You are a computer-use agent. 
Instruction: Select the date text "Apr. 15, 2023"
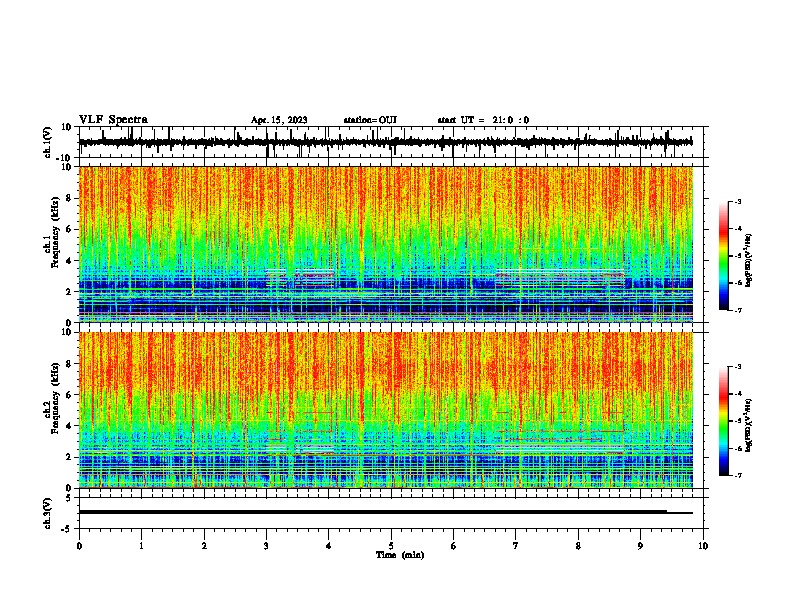[279, 120]
